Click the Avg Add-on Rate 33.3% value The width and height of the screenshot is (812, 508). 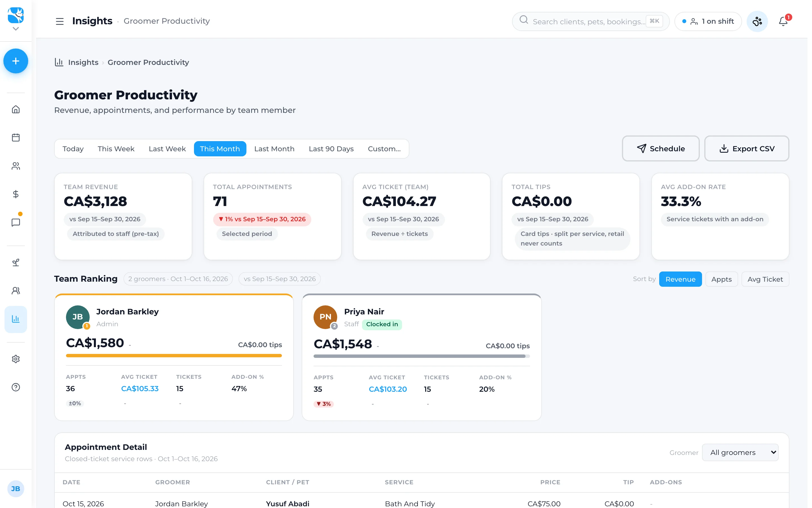(681, 201)
